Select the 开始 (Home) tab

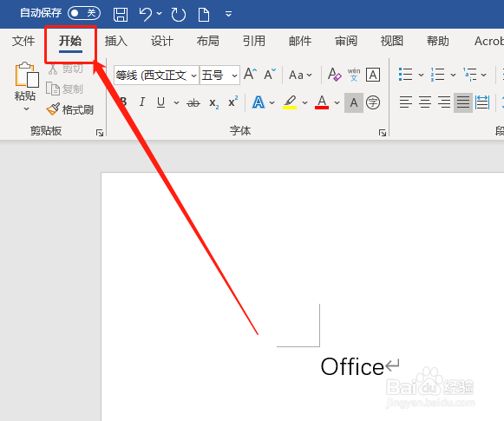click(x=70, y=41)
